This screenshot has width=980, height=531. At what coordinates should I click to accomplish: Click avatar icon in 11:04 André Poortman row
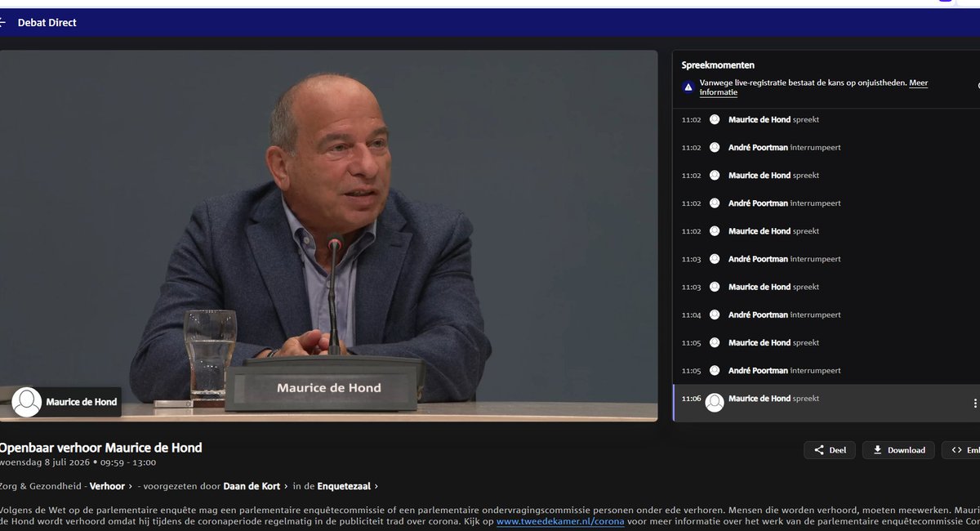pyautogui.click(x=715, y=315)
